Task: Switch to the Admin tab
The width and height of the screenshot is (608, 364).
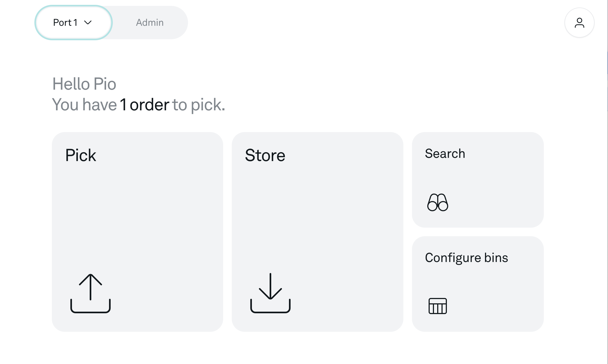Action: pyautogui.click(x=150, y=23)
